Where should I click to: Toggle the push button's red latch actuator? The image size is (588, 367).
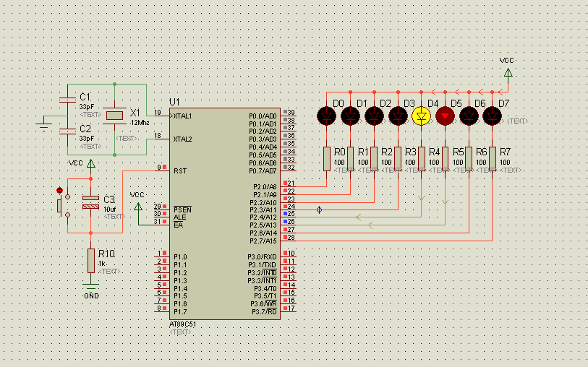59,190
